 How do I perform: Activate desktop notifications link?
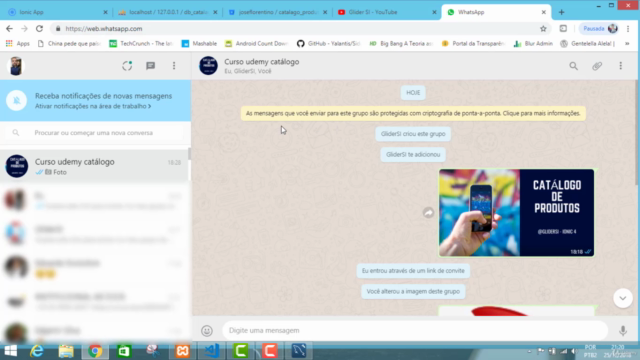coord(93,106)
